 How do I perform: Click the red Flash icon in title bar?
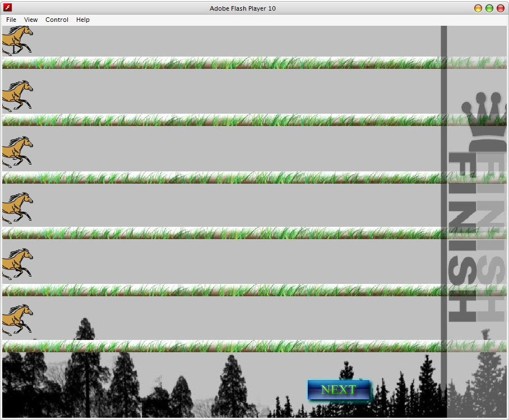pos(8,8)
